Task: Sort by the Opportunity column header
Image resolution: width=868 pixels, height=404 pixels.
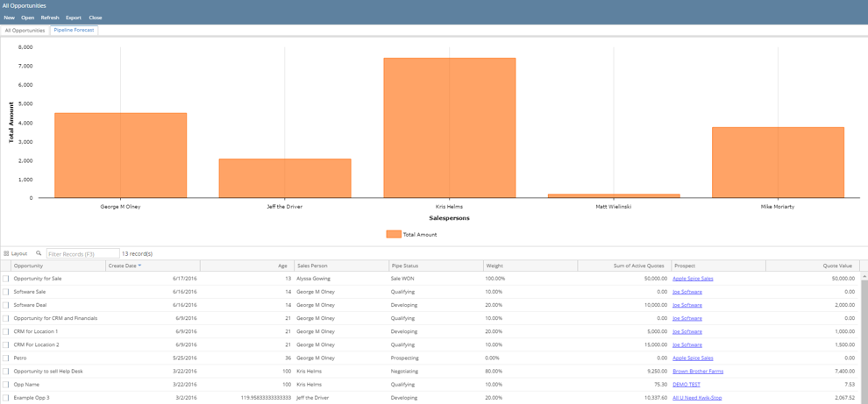Action: point(58,266)
